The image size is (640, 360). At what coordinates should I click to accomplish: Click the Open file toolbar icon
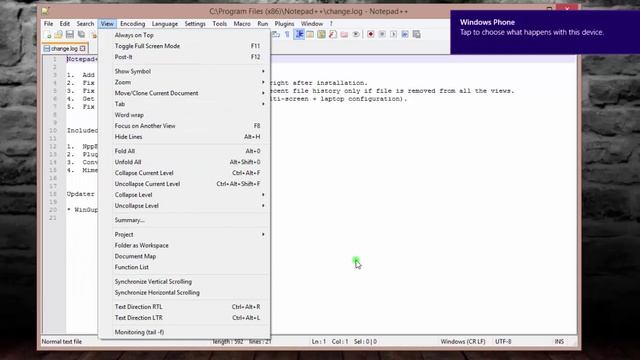coord(59,35)
